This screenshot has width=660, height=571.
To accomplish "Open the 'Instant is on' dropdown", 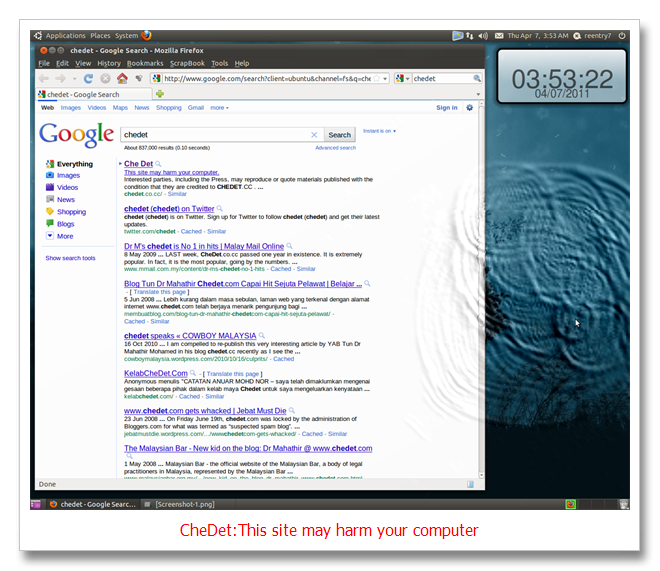I will [x=379, y=131].
